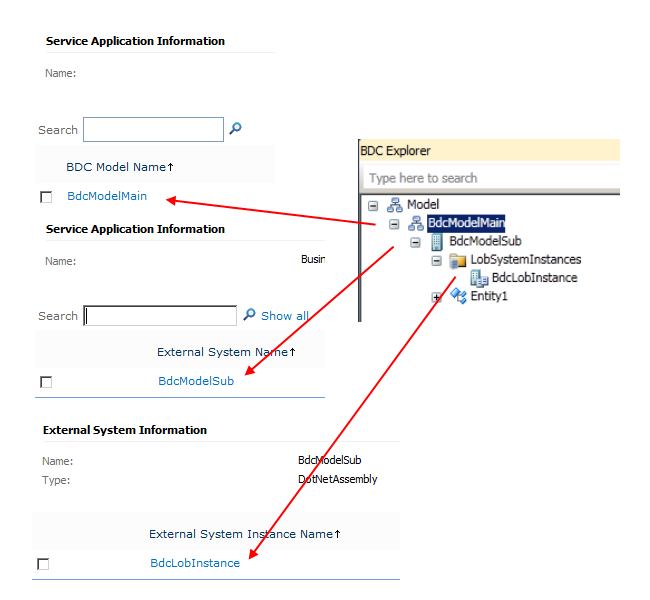Select the Model root node icon

point(394,204)
